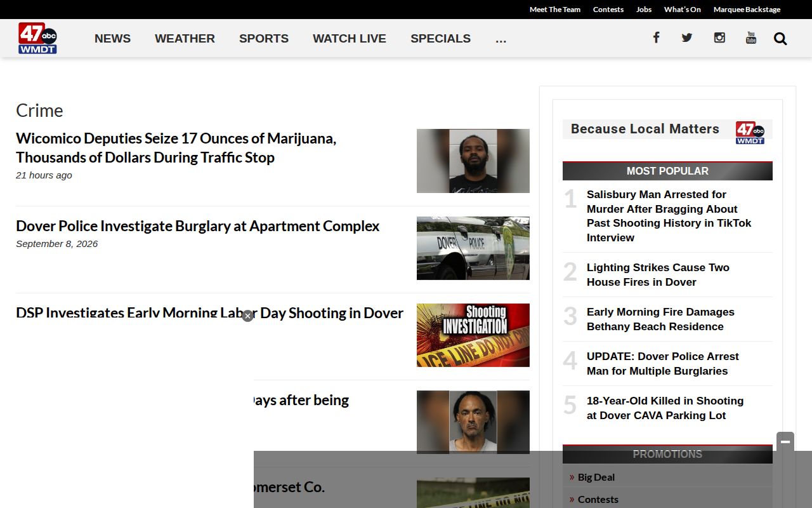Open the Twitter profile icon
Image resolution: width=812 pixels, height=508 pixels.
click(687, 37)
